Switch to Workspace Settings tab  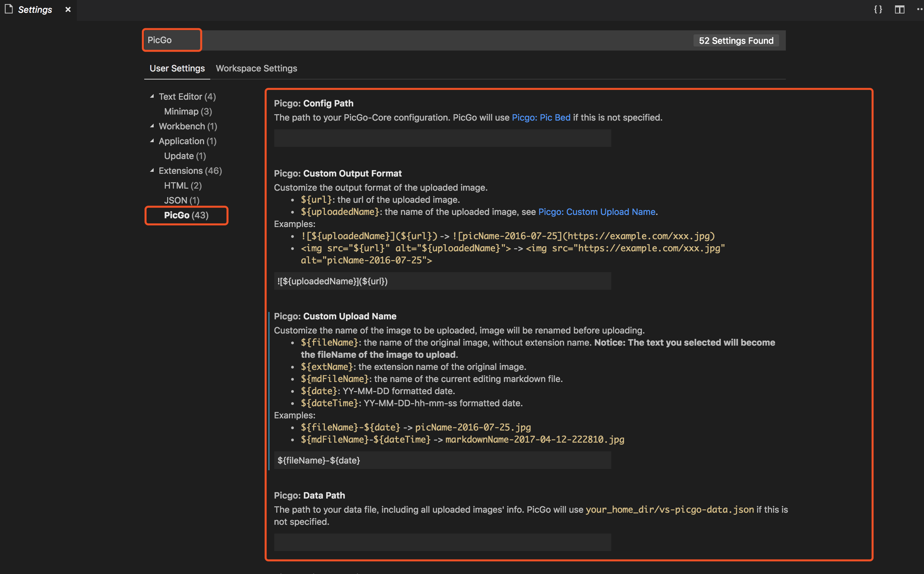[x=256, y=68]
